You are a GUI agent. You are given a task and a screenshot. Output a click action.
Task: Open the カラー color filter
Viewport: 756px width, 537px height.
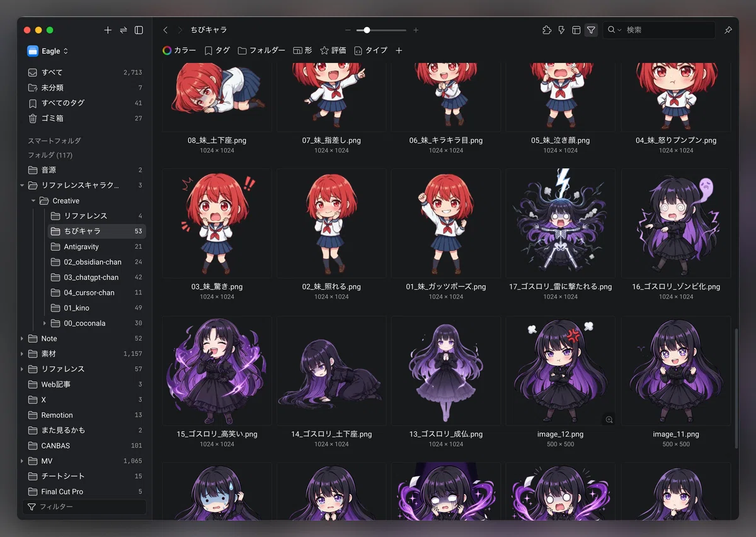pos(179,50)
